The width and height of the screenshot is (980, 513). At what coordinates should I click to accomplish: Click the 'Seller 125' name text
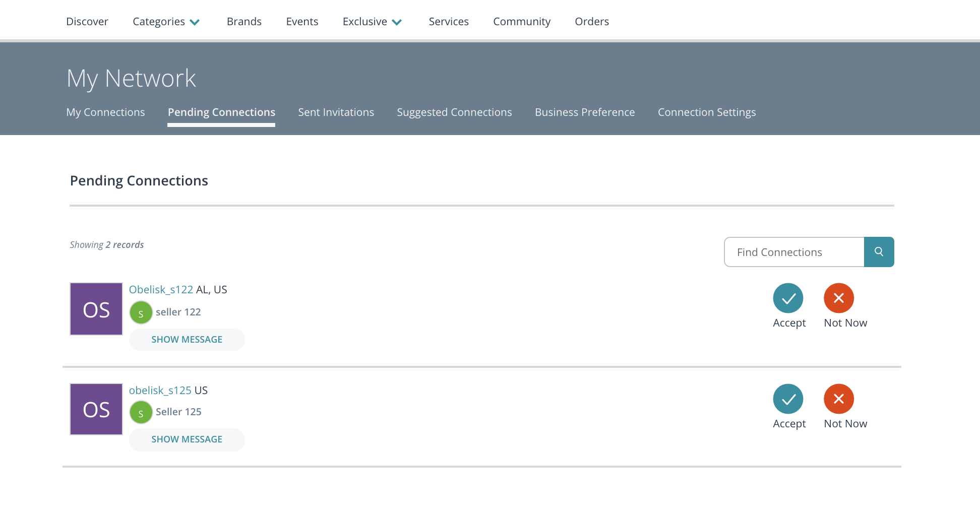(178, 412)
